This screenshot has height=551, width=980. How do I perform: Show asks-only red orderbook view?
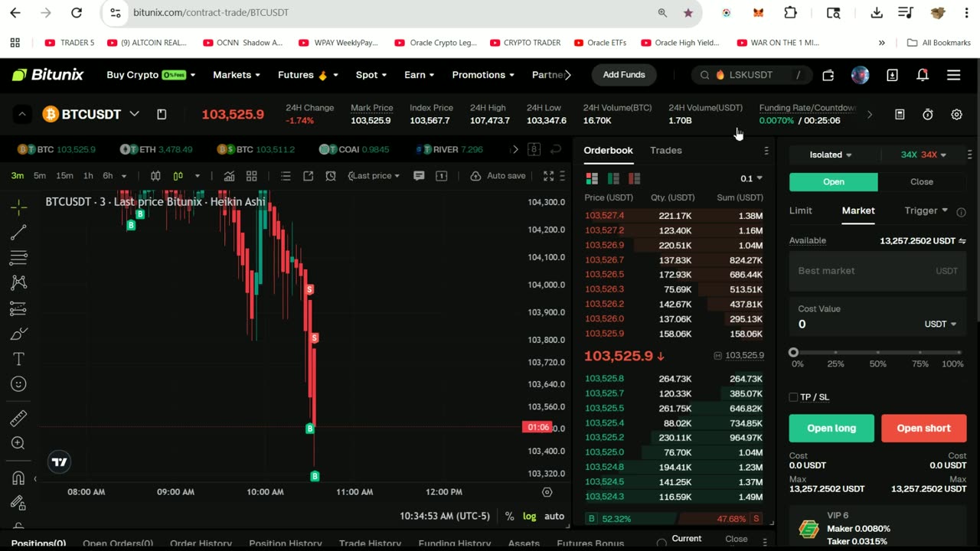pos(634,178)
